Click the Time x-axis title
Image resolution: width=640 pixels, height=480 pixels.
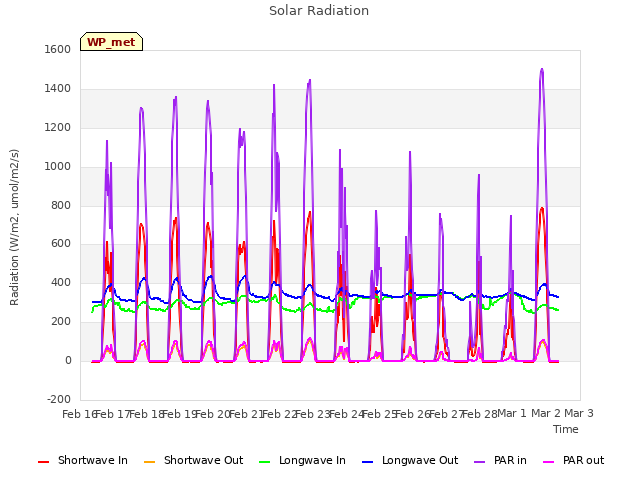point(565,429)
